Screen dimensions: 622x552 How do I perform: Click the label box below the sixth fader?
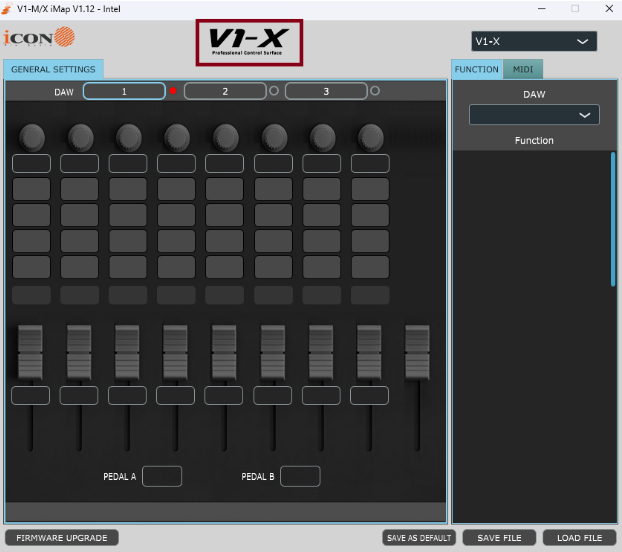(273, 395)
